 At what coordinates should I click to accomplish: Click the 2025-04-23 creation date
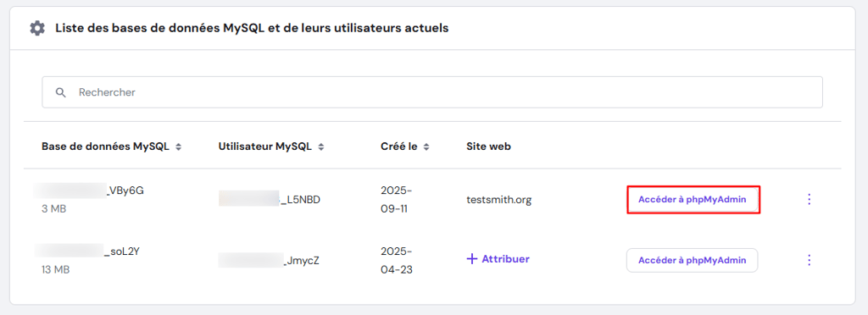click(397, 260)
